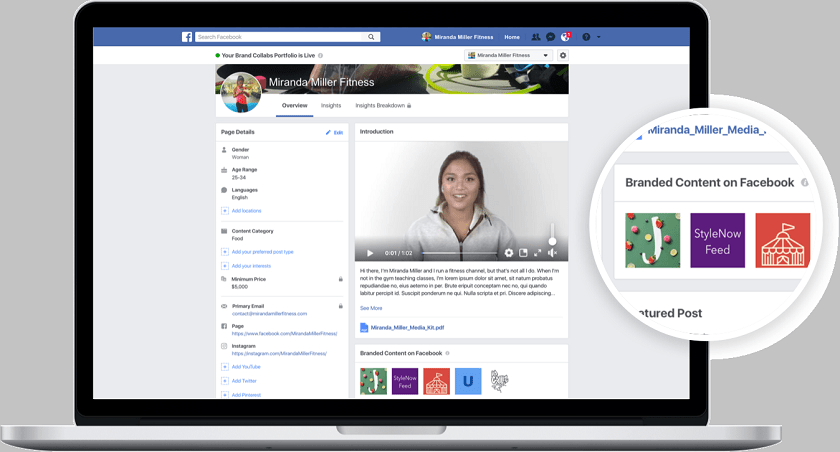Image resolution: width=840 pixels, height=452 pixels.
Task: Open the Help question mark icon
Action: tap(585, 37)
